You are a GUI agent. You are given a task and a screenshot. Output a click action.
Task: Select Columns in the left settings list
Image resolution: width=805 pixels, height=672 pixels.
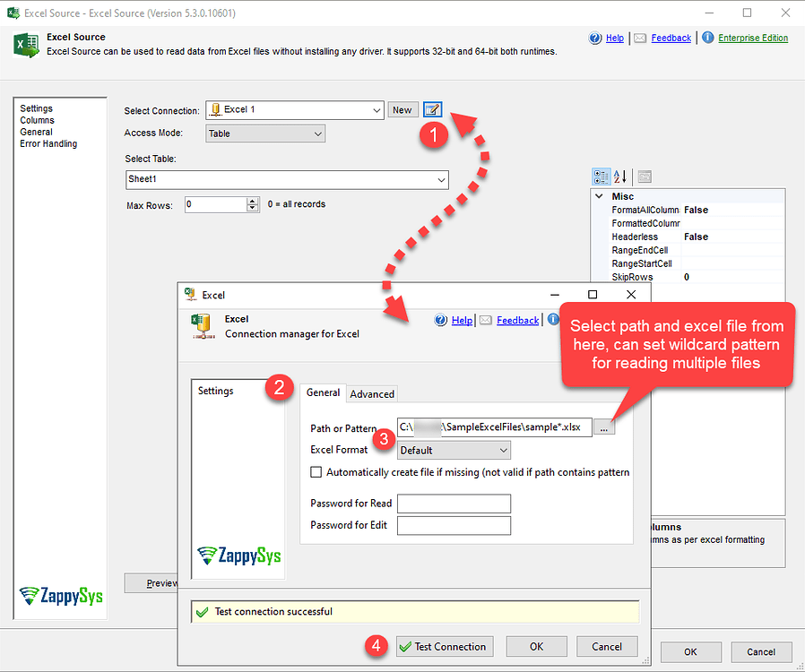[x=37, y=120]
